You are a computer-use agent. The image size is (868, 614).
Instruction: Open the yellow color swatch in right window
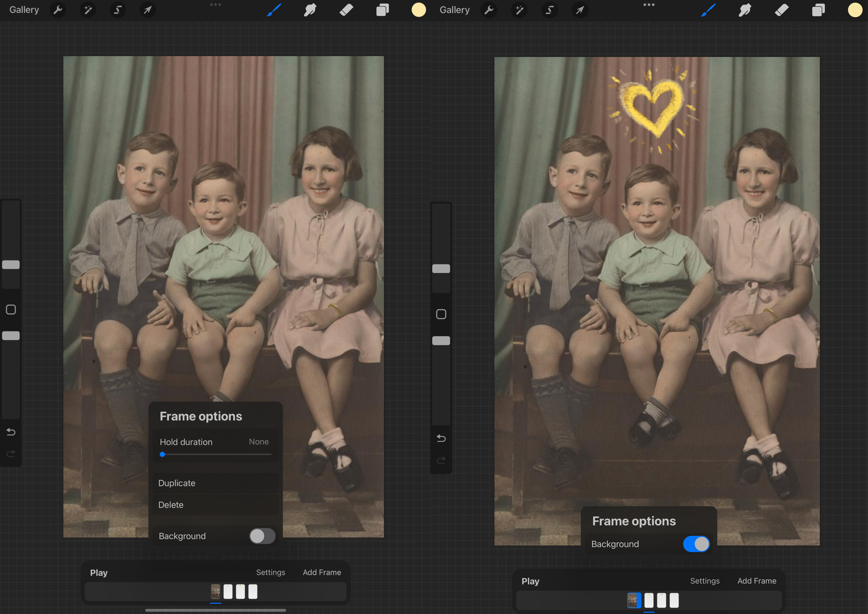[x=855, y=10]
